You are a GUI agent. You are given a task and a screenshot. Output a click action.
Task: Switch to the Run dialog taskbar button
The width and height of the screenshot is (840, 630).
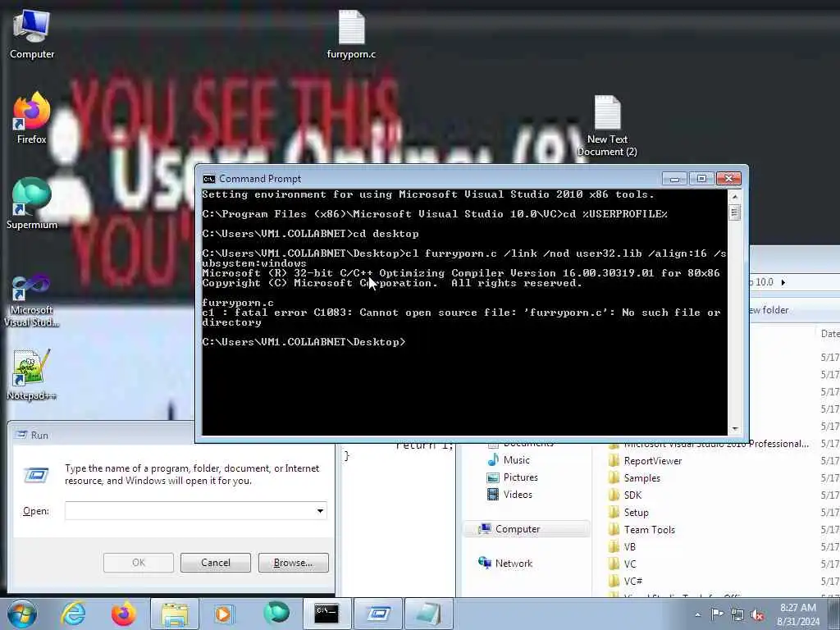coord(377,614)
